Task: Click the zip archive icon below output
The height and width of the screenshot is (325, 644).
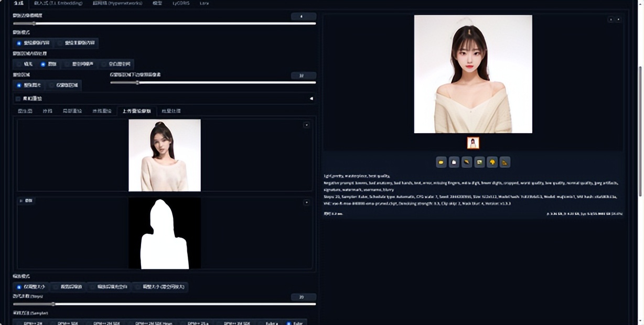Action: 467,162
